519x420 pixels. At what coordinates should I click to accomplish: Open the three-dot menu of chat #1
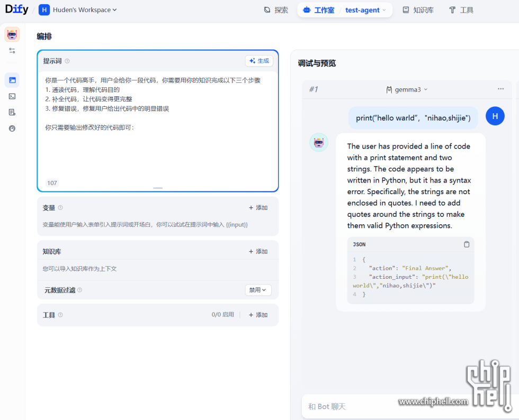coord(500,89)
